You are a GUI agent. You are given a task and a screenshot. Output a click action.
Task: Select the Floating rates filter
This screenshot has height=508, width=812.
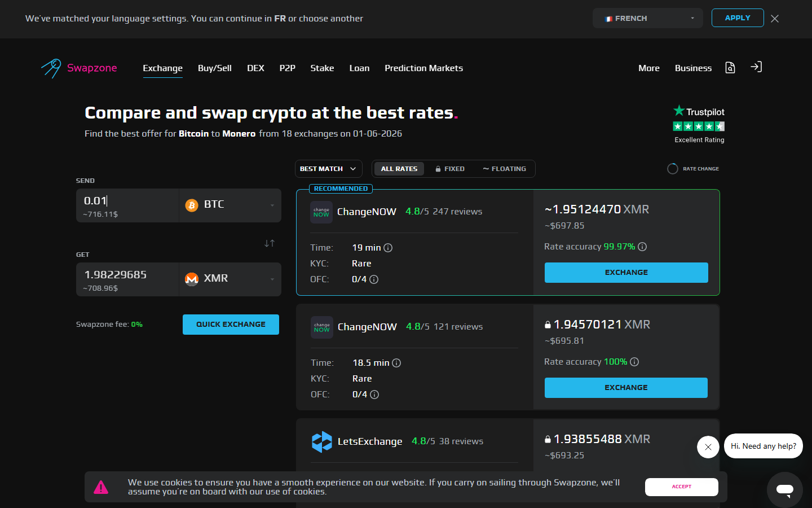(505, 169)
